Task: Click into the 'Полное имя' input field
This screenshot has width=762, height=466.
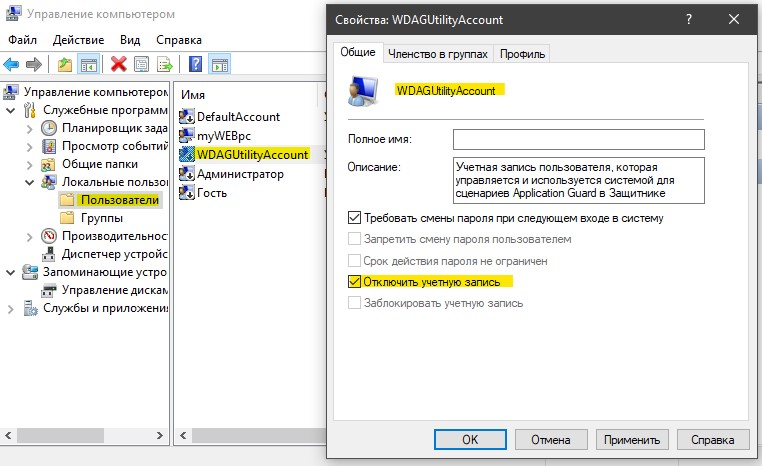Action: point(578,139)
